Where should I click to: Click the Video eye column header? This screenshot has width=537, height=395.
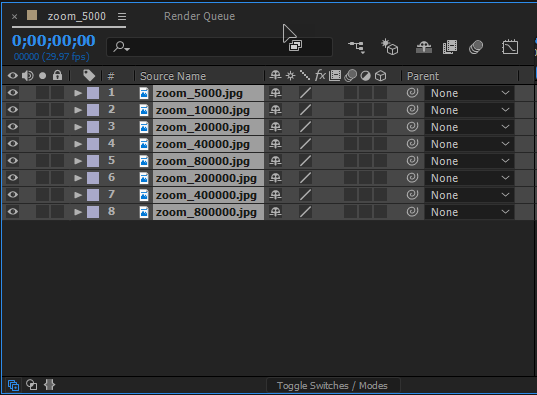coord(13,76)
